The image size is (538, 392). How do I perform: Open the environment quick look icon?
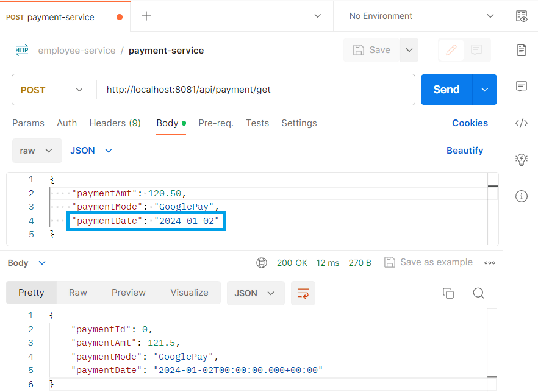522,16
